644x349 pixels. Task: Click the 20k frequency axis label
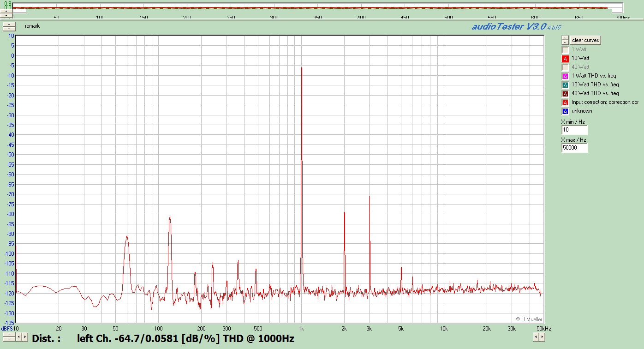click(x=487, y=328)
